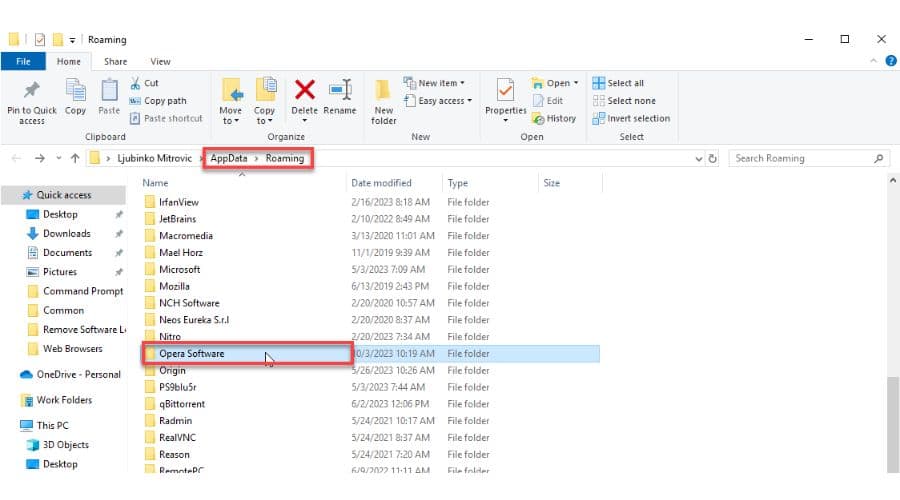
Task: Sort by the Name column header
Action: tap(155, 183)
